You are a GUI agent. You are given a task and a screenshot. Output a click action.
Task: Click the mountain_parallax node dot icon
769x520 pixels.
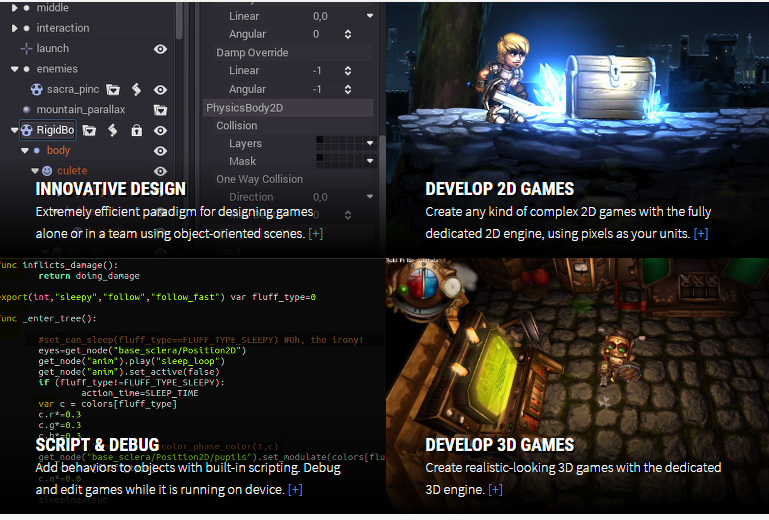[x=26, y=109]
